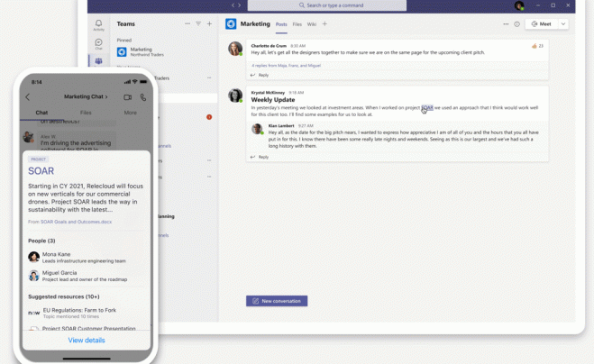Open the Chat icon in Teams sidebar
The height and width of the screenshot is (364, 594).
98,43
